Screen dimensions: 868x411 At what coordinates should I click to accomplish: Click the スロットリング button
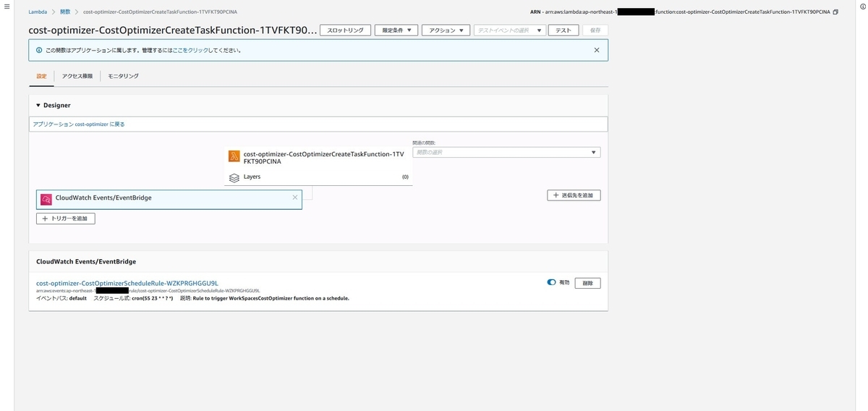point(346,30)
